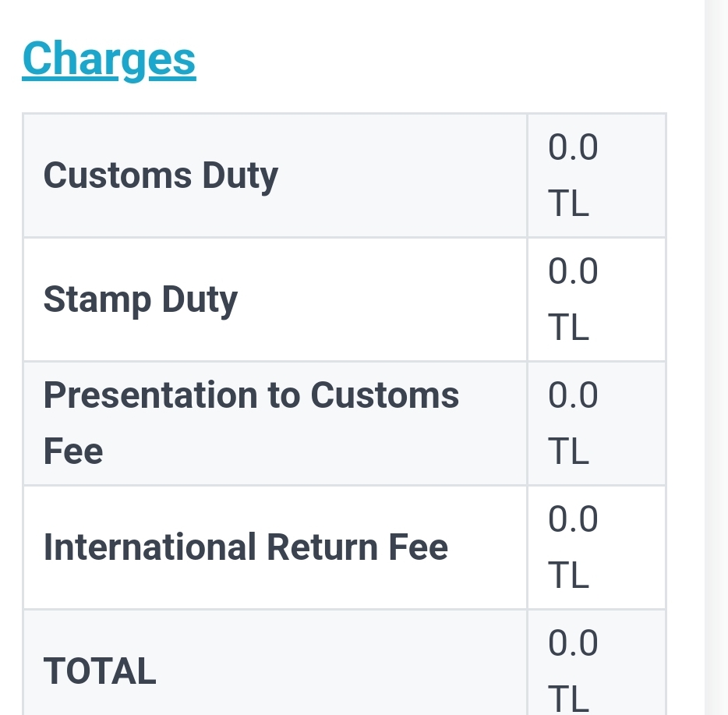The height and width of the screenshot is (715, 728).
Task: Click the right-side vertical scrollbar strip
Action: (x=716, y=357)
